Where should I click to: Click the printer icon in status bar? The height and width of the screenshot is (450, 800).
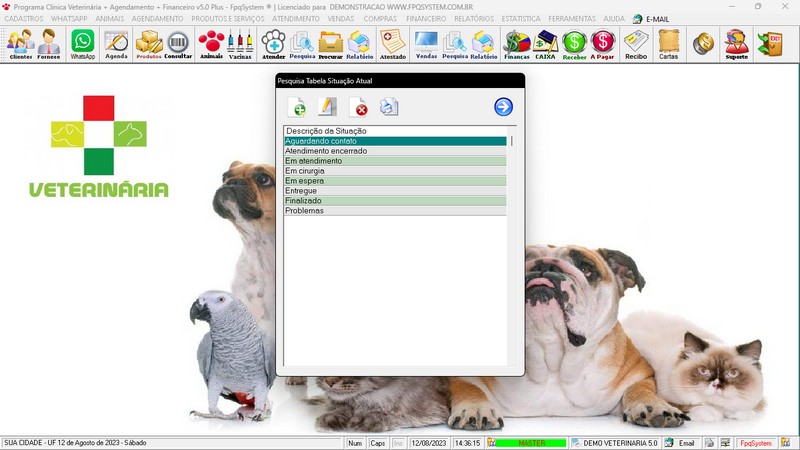[709, 443]
